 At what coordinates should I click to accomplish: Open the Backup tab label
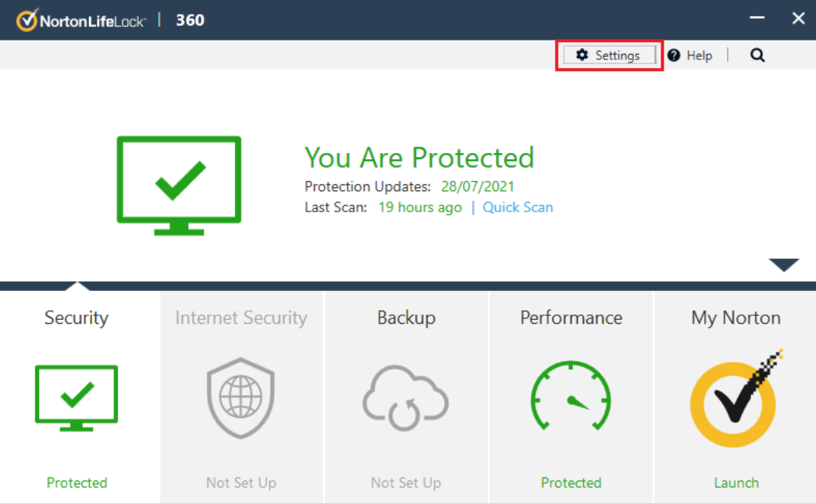pyautogui.click(x=406, y=318)
